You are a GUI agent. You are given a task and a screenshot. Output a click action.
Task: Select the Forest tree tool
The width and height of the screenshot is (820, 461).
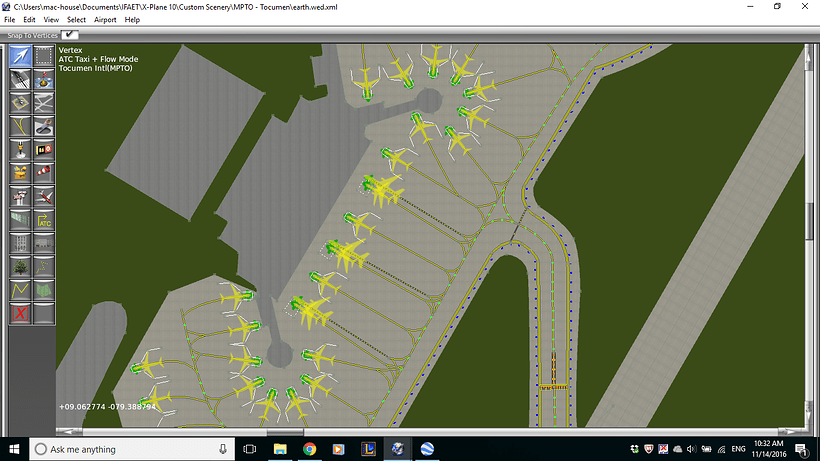[x=20, y=267]
